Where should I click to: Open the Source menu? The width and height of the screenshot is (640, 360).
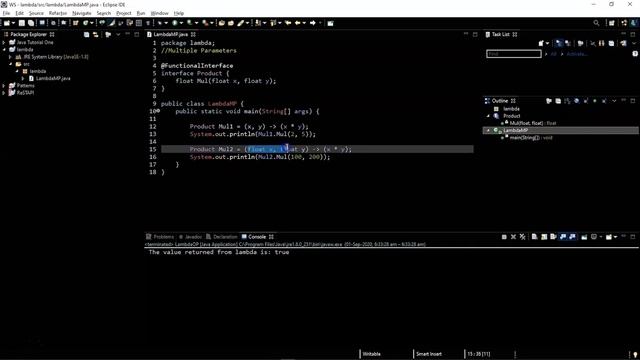tap(36, 13)
